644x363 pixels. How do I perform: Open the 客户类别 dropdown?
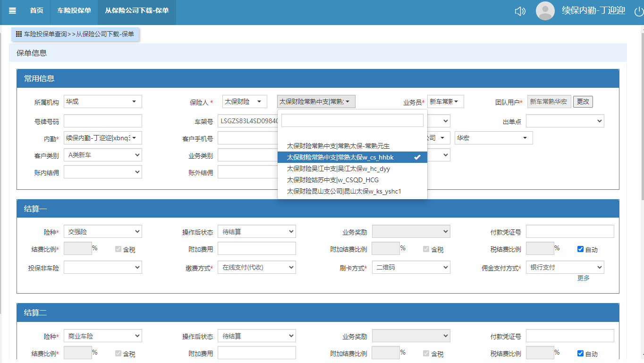pos(102,155)
